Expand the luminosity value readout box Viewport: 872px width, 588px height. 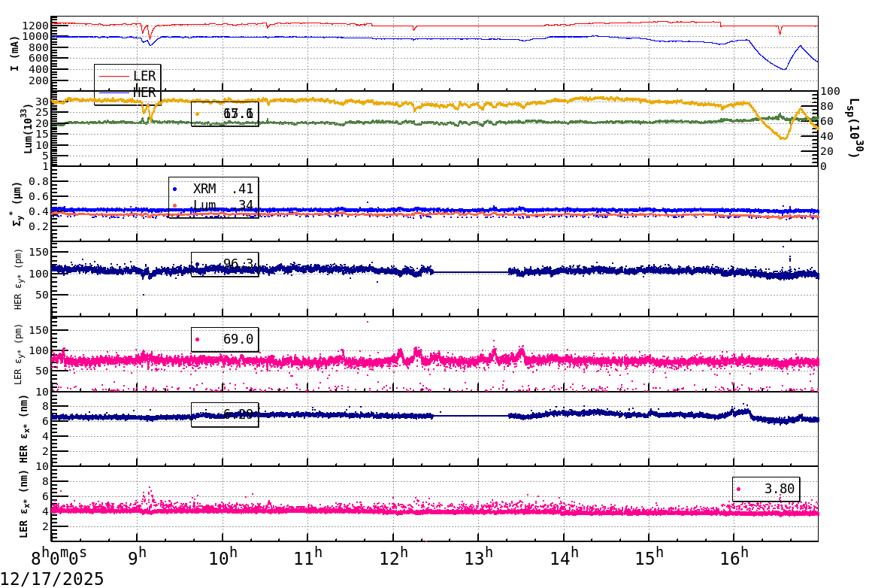click(226, 114)
